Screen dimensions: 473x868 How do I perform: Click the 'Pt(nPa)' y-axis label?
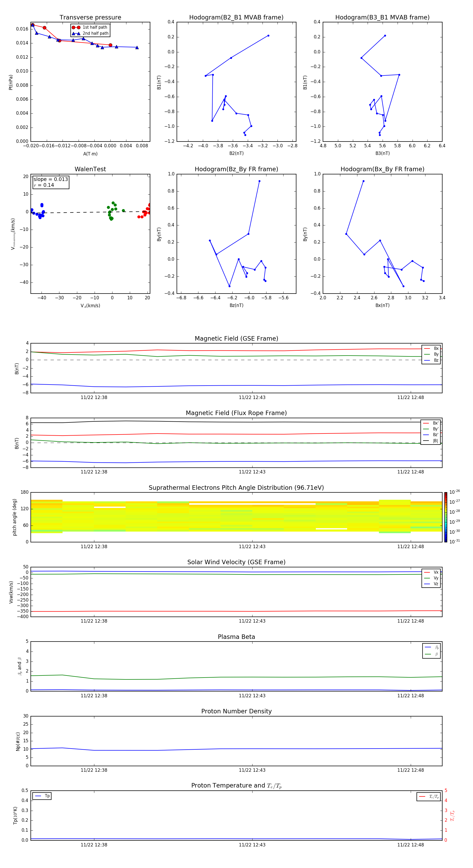11,82
